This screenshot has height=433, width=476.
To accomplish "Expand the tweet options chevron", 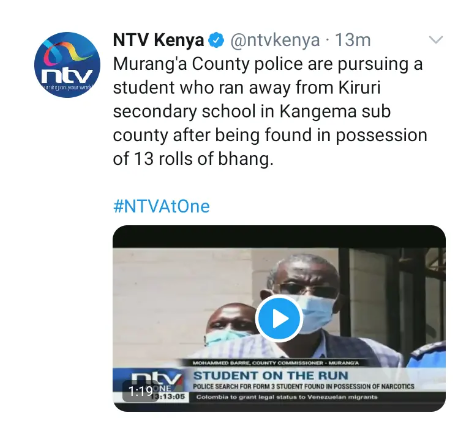I will [x=436, y=40].
